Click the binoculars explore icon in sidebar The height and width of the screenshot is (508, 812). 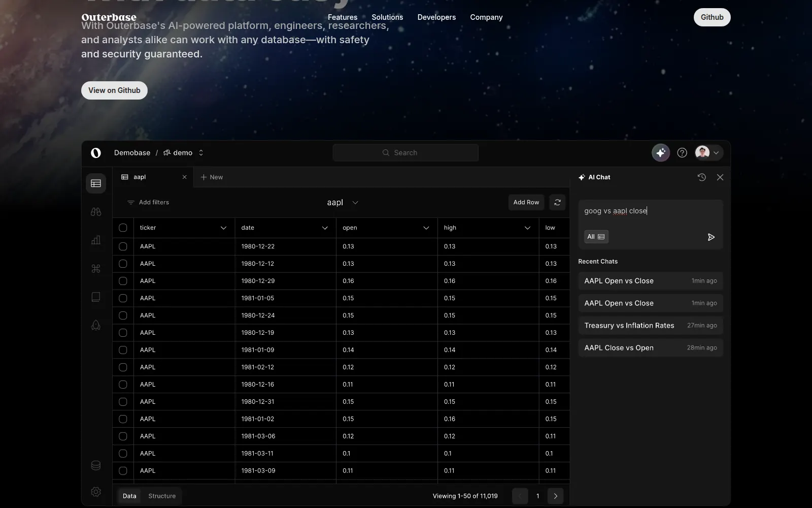coord(96,212)
